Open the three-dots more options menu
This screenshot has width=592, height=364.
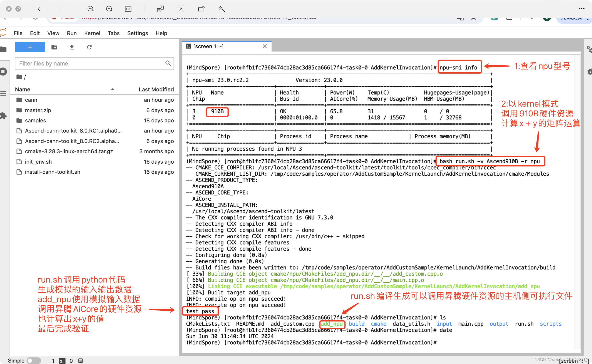[581, 9]
